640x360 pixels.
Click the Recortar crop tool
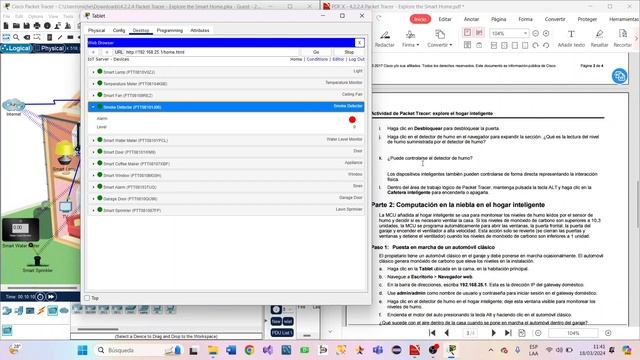[x=622, y=39]
